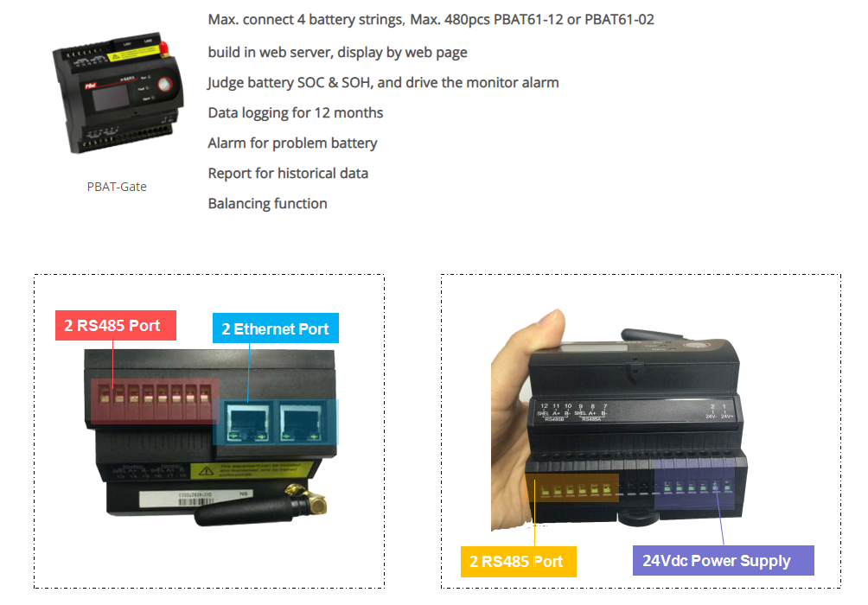Screen dimensions: 868x605
Task: Click the 'Report for historical data' text
Action: [288, 173]
